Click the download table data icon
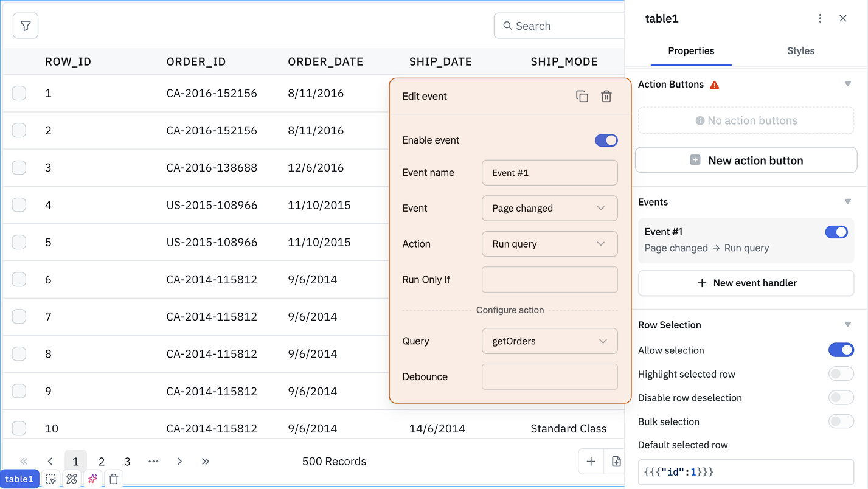Viewport: 868px width, 489px height. point(616,462)
